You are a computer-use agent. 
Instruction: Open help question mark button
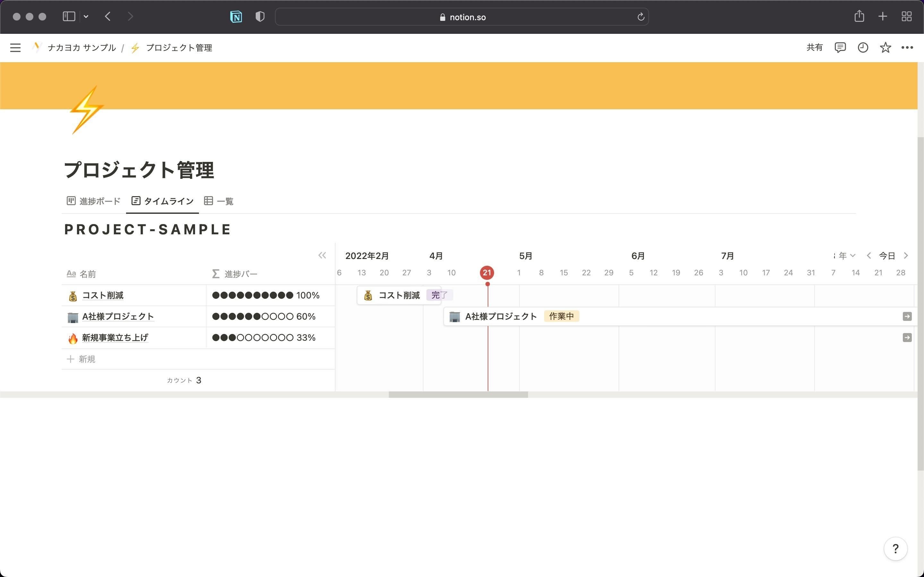pyautogui.click(x=895, y=549)
